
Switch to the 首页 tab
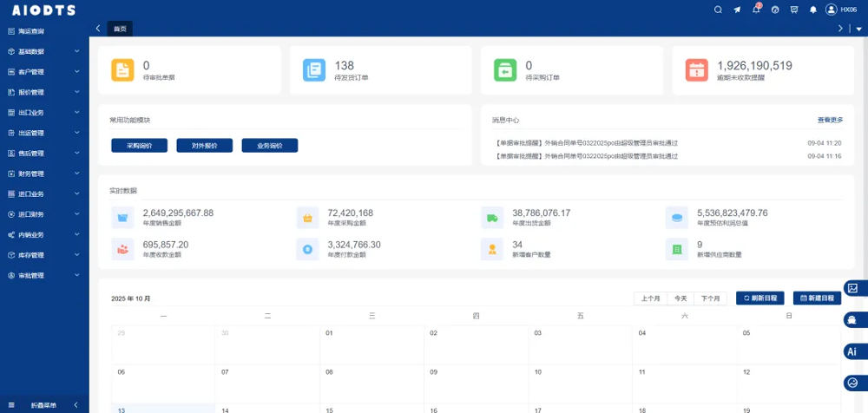coord(120,29)
